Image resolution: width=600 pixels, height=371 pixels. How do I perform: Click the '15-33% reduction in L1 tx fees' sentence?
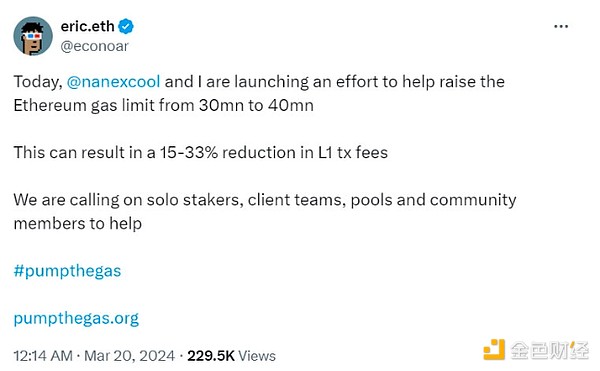tap(274, 152)
